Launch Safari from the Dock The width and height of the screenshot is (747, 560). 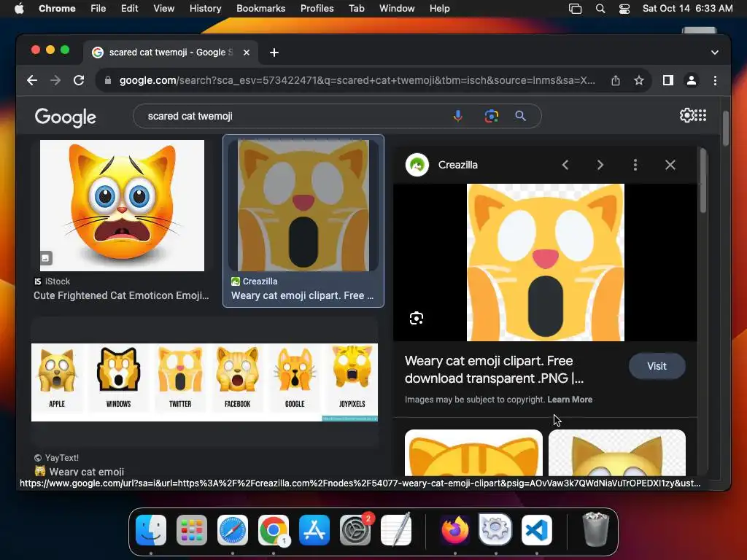click(233, 530)
